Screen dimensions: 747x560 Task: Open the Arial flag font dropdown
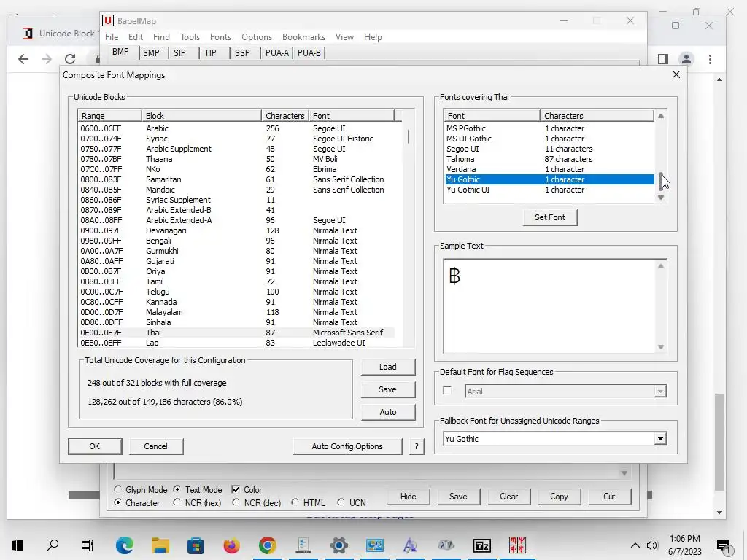660,392
